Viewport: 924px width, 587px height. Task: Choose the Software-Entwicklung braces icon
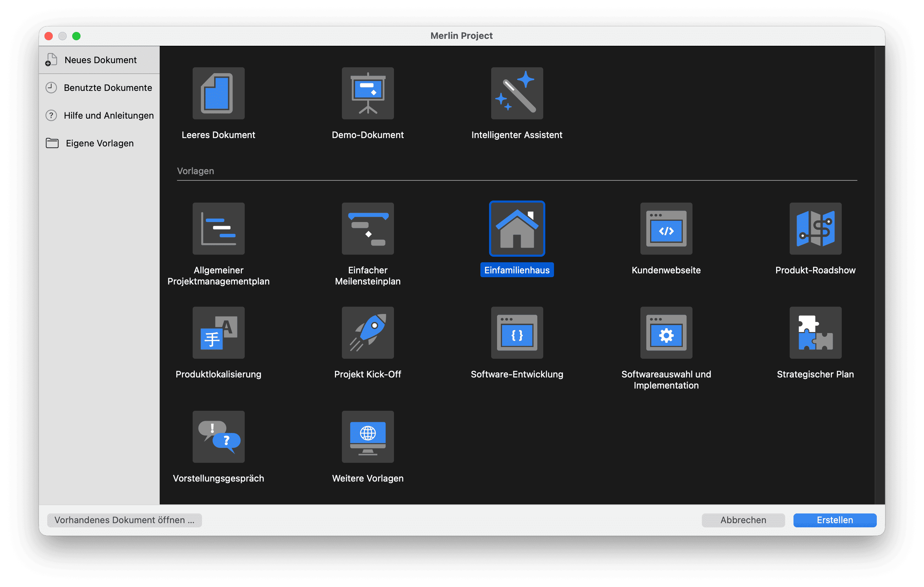pyautogui.click(x=517, y=333)
